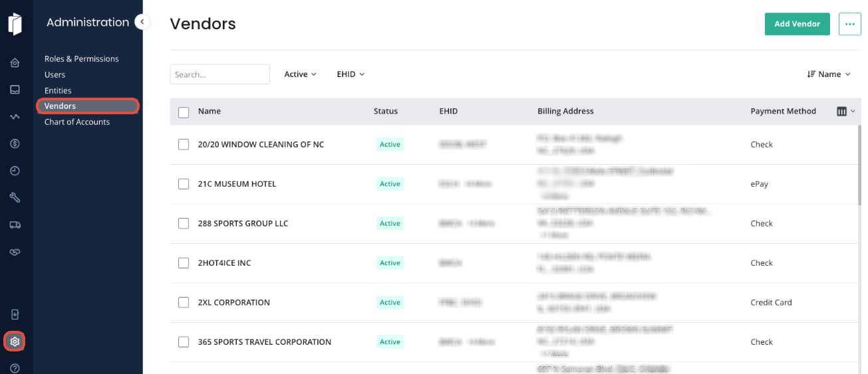Click the Status column header
Screen dimensions: 868x374
pyautogui.click(x=386, y=111)
